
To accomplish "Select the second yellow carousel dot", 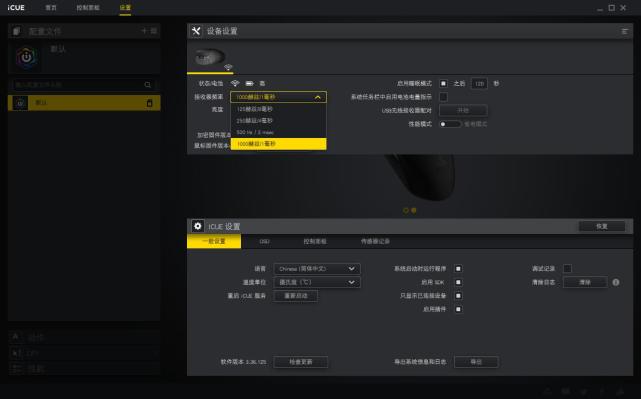I will click(x=414, y=210).
